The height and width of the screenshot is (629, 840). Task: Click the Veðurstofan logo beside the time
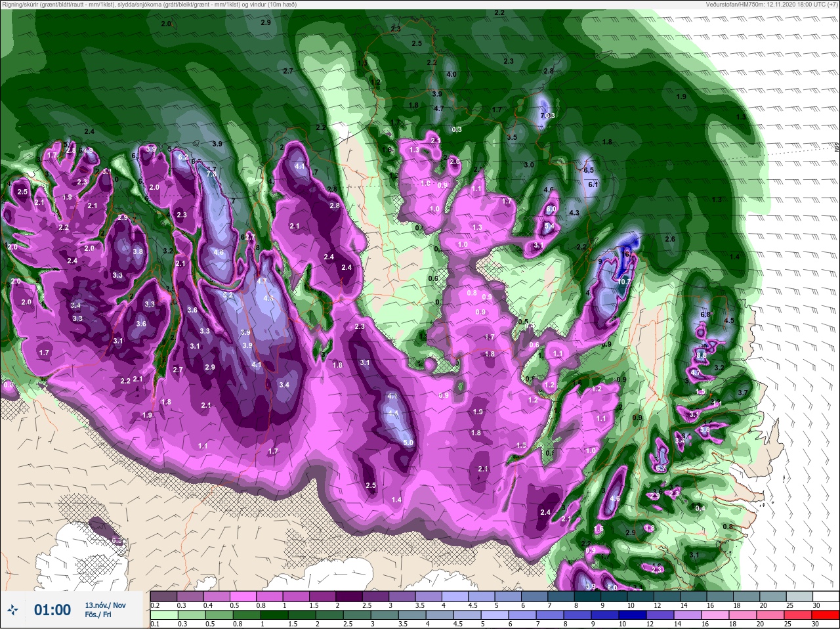[12, 611]
